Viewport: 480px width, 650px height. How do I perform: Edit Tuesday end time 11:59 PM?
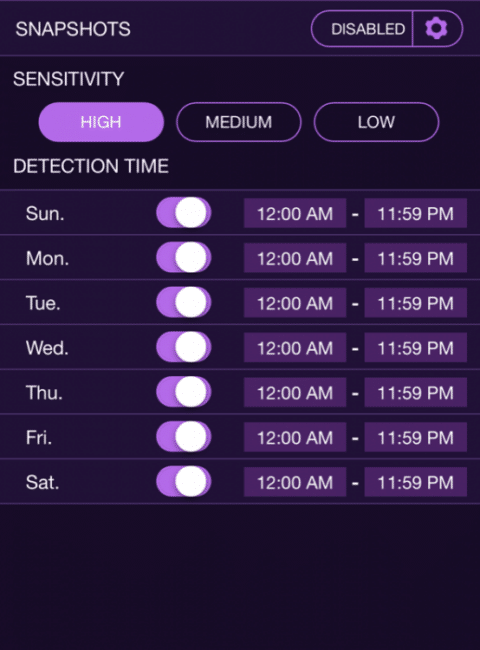[x=416, y=303]
